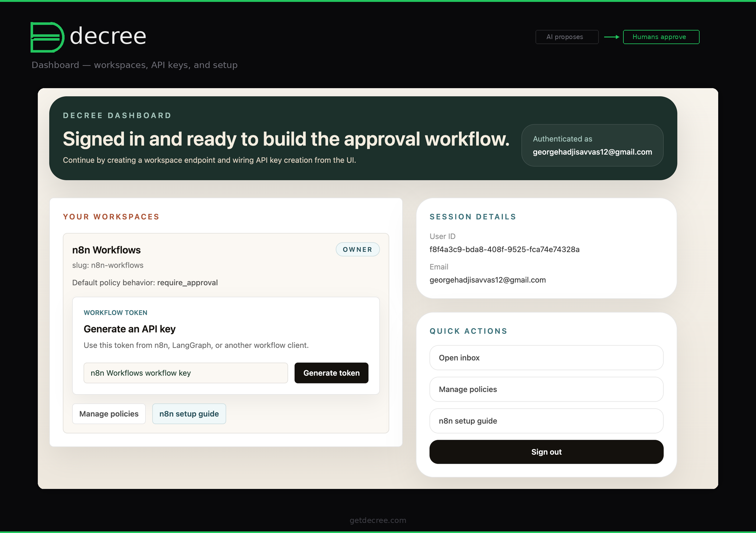The image size is (756, 533).
Task: Sign out of the dashboard
Action: coord(546,452)
